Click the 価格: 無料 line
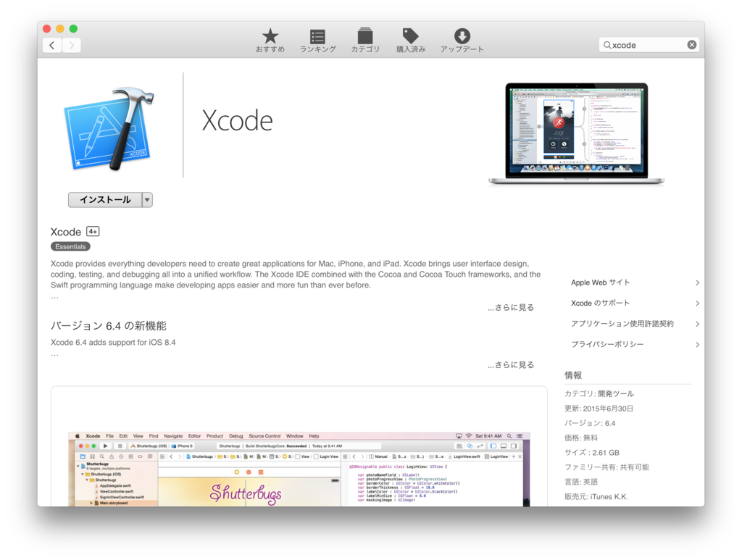 (x=581, y=438)
